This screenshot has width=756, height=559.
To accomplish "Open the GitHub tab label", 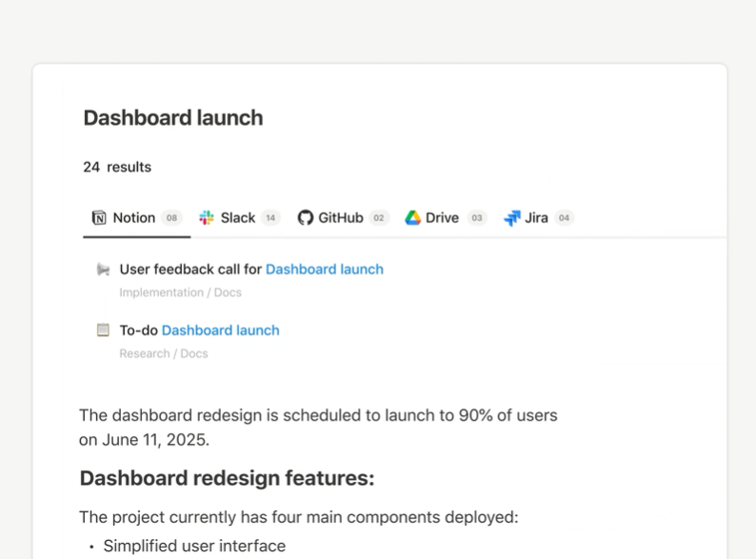I will tap(341, 218).
